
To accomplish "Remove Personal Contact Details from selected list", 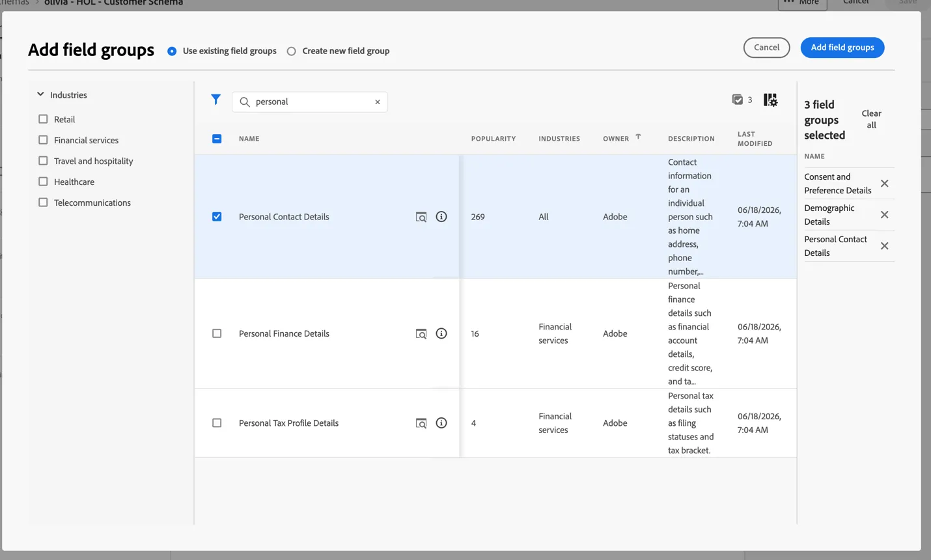I will [x=884, y=246].
